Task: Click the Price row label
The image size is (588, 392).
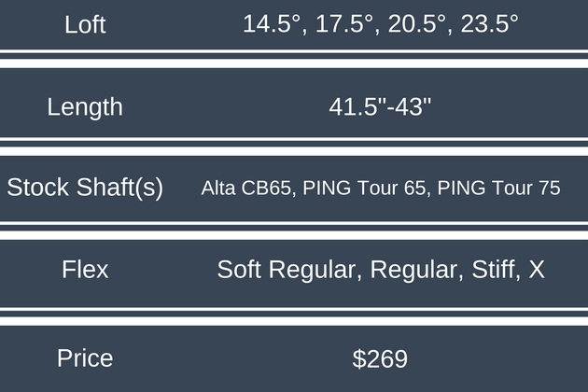Action: click(x=85, y=357)
